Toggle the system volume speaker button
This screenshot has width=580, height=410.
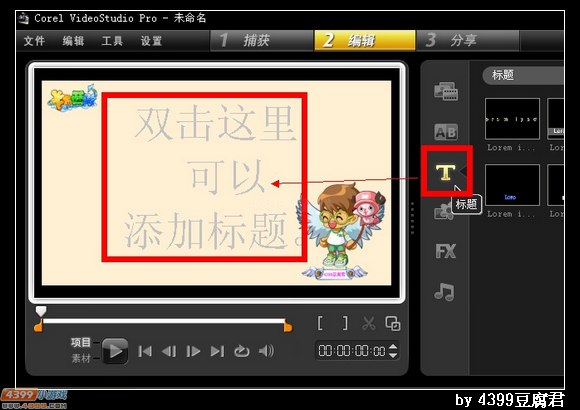click(266, 350)
